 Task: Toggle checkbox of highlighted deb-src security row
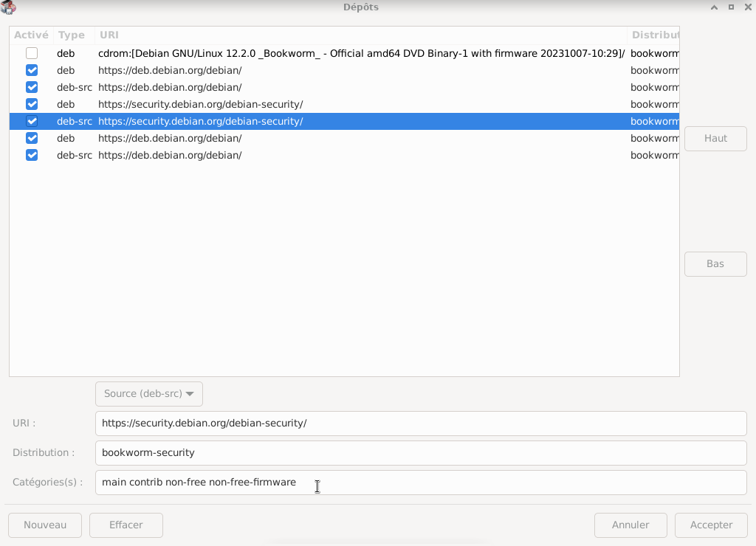[x=32, y=121]
